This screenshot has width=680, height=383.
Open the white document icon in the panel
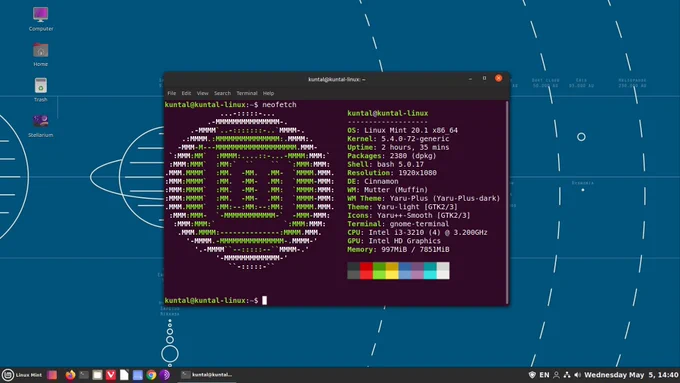pyautogui.click(x=124, y=375)
